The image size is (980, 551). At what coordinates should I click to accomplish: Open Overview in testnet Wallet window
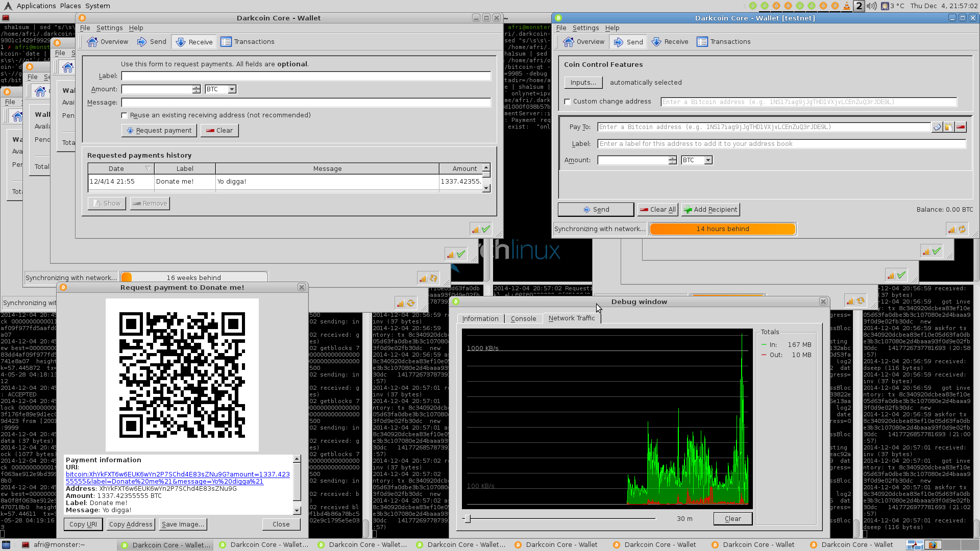pyautogui.click(x=584, y=42)
